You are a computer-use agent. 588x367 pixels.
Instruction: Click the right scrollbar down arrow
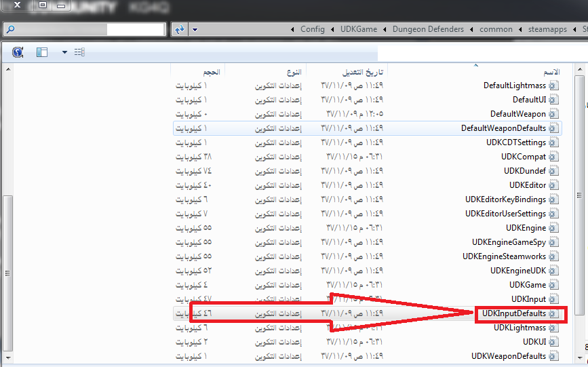click(580, 358)
